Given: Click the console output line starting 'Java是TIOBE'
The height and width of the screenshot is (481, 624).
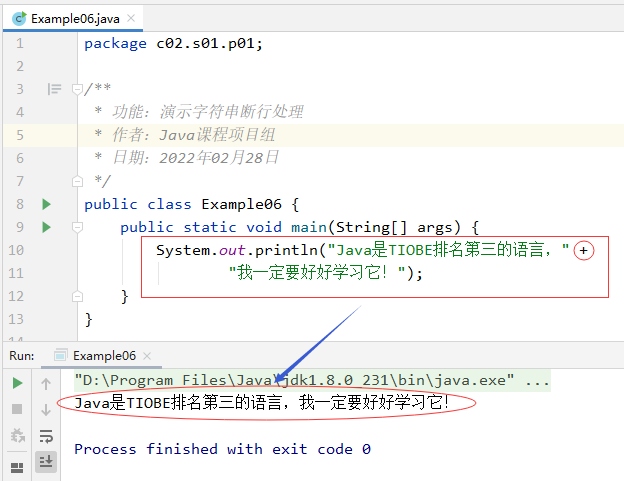Looking at the screenshot, I should (x=261, y=403).
